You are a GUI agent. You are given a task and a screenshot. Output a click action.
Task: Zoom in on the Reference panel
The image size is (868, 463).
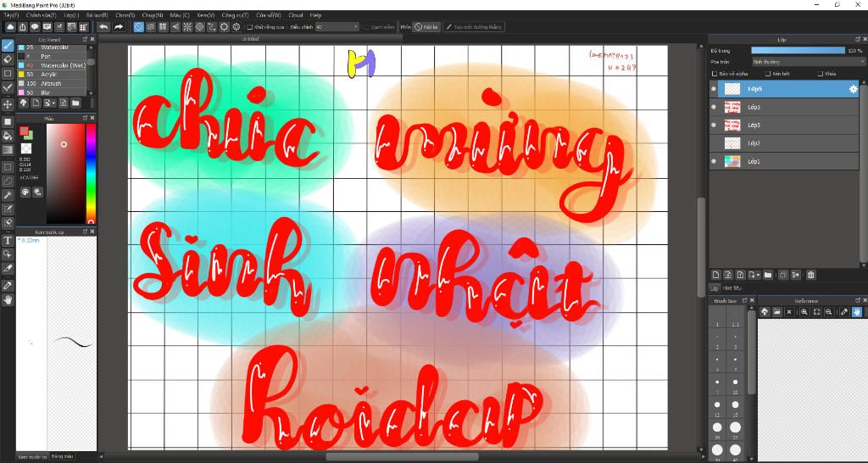(804, 312)
